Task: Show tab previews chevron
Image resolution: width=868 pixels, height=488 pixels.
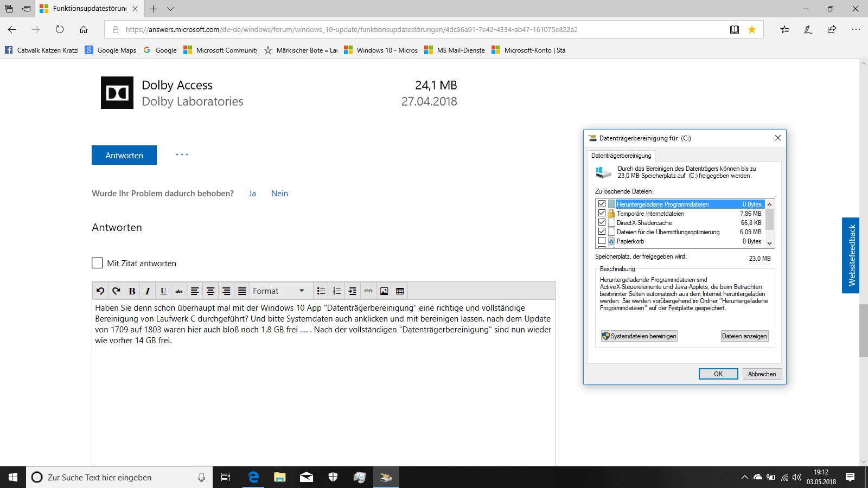Action: [170, 9]
